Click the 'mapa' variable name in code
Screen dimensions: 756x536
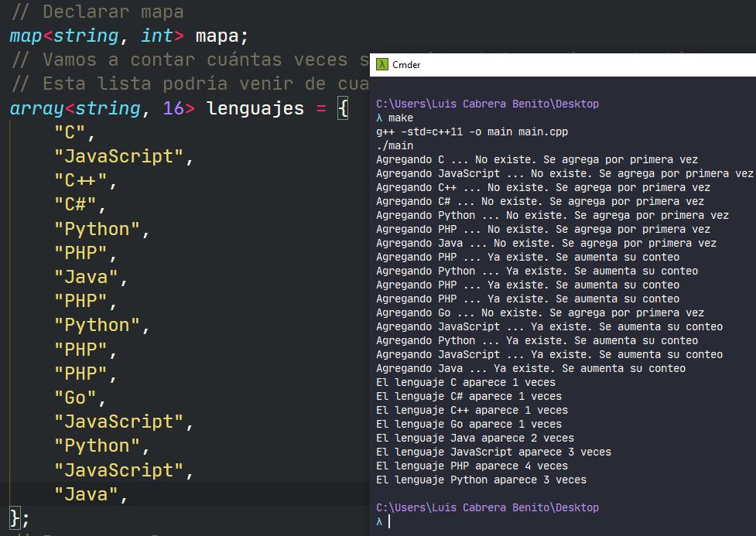pyautogui.click(x=217, y=36)
